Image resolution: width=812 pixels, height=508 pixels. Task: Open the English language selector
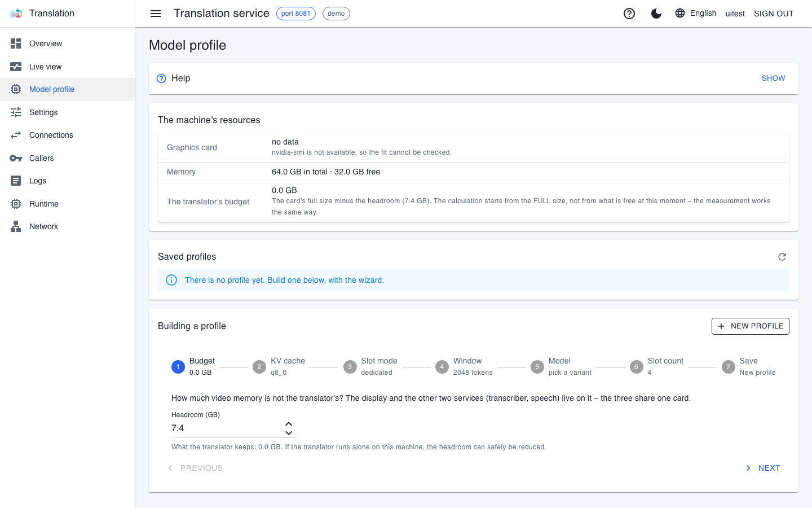tap(696, 14)
